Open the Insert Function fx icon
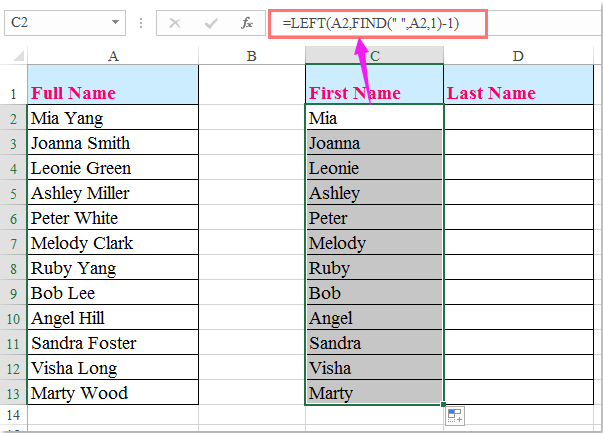 click(246, 21)
